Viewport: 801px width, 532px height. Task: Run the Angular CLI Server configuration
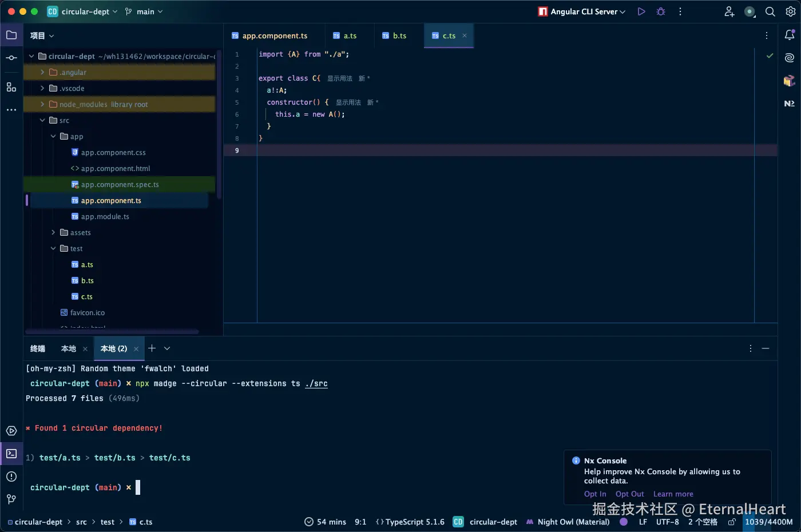tap(641, 11)
